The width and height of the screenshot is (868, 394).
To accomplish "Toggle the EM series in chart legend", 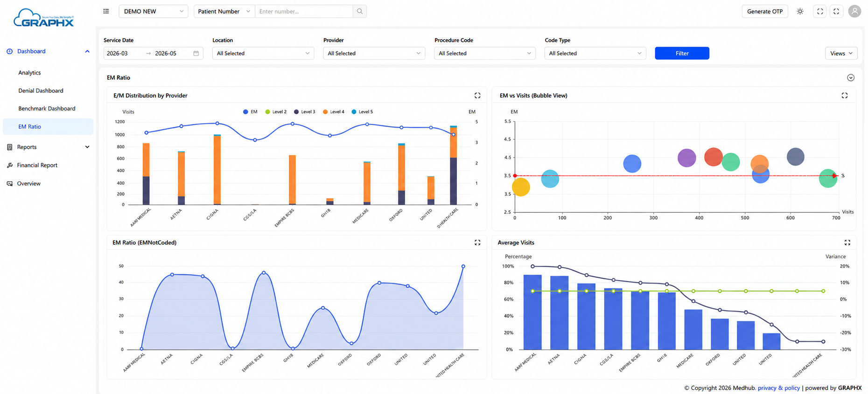I will coord(250,112).
